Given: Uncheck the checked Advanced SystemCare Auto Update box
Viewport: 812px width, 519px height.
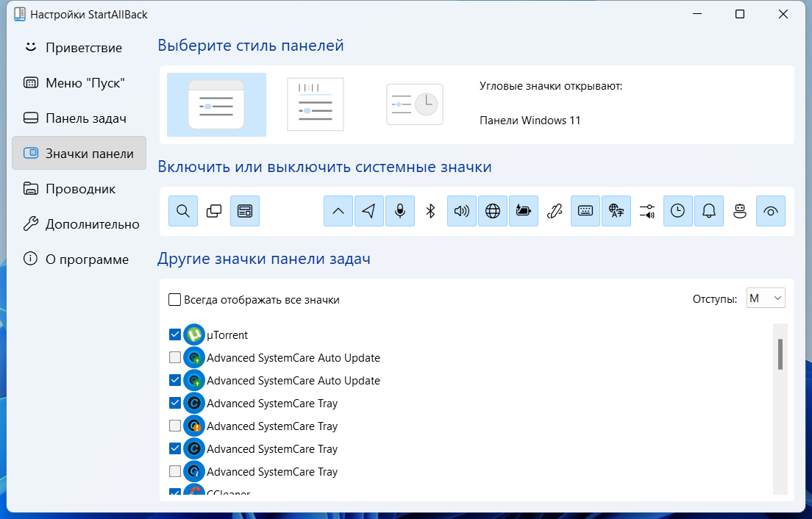Looking at the screenshot, I should (x=175, y=380).
